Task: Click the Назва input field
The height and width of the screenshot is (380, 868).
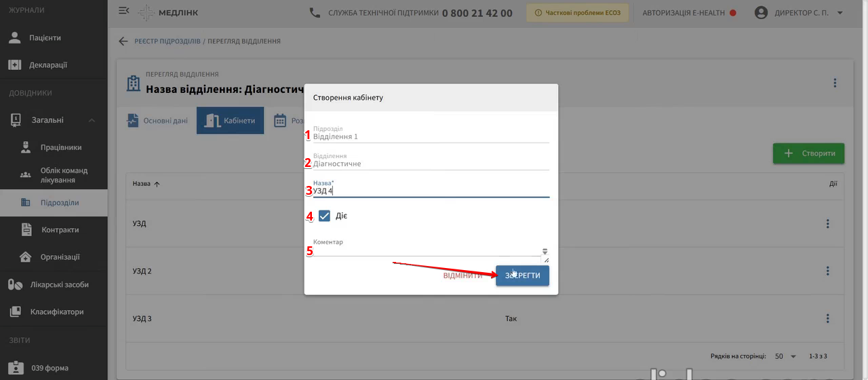Action: 431,191
